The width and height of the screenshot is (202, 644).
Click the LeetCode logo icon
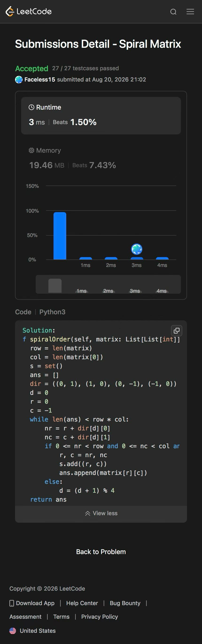point(10,11)
